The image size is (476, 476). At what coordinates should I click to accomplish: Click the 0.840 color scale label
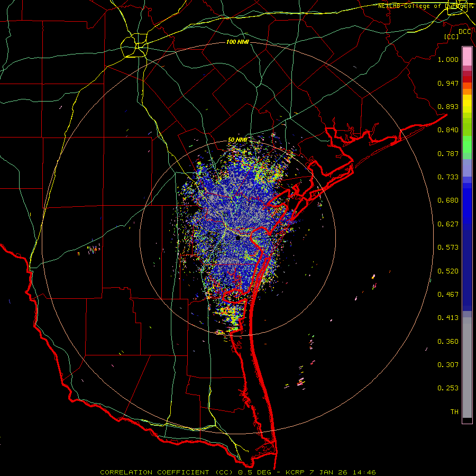[448, 130]
